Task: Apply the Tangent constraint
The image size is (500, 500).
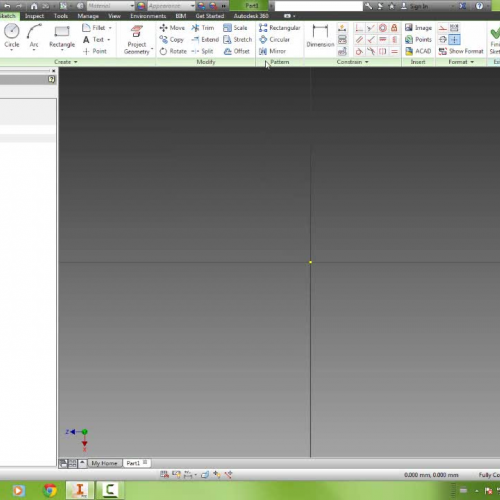Action: pos(359,51)
